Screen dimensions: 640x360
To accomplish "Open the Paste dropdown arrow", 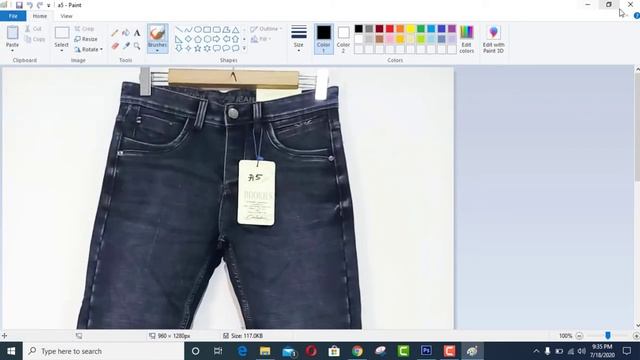I will click(x=12, y=51).
